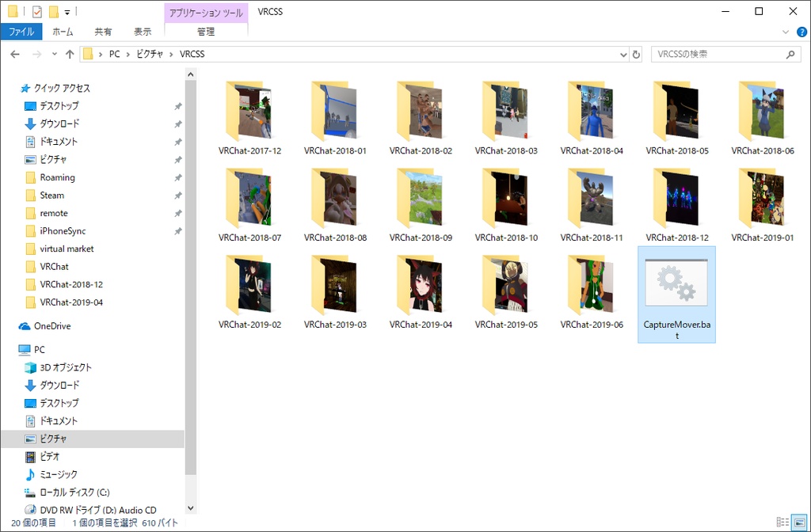Viewport: 811px width, 532px height.
Task: Click the PC breadcrumb chevron in address bar
Action: (x=128, y=55)
